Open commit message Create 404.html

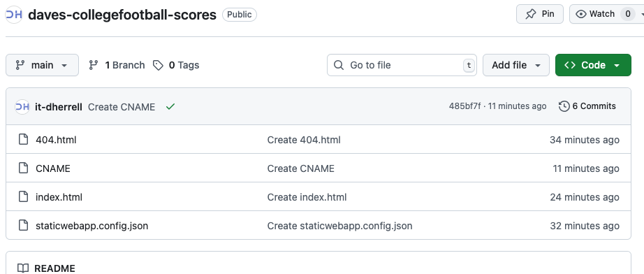pos(304,140)
